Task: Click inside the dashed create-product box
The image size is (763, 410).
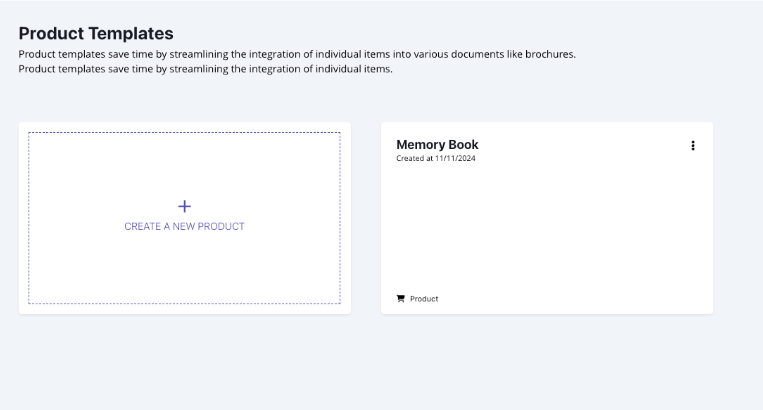Action: [184, 260]
